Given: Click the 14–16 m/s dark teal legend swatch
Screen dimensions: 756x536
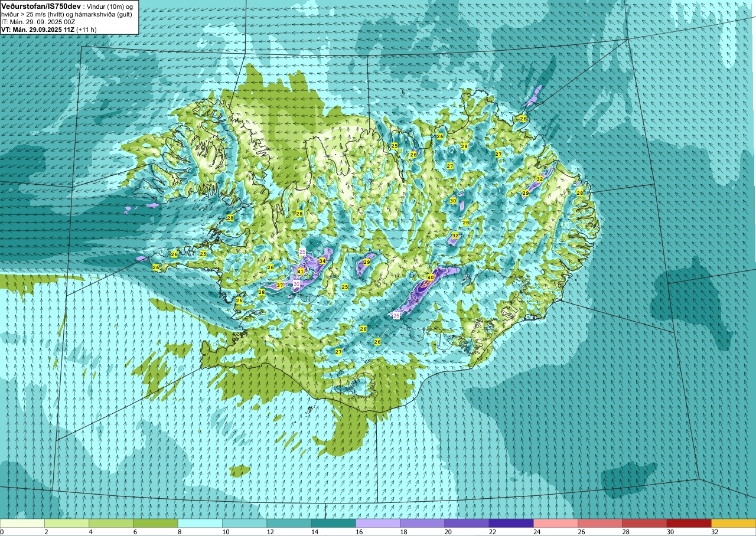Looking at the screenshot, I should coord(333,523).
